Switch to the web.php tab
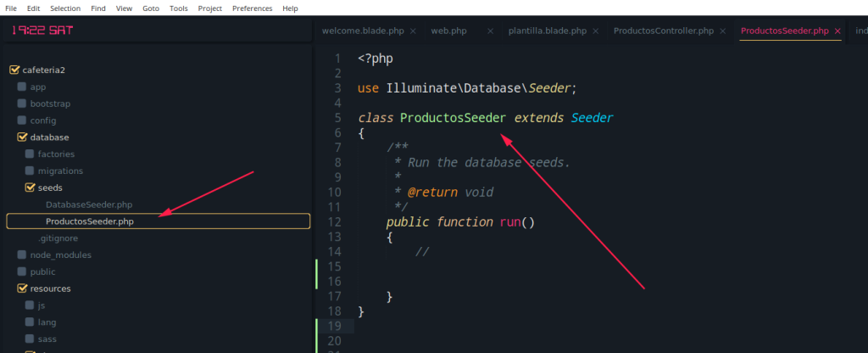The height and width of the screenshot is (353, 868). click(449, 31)
